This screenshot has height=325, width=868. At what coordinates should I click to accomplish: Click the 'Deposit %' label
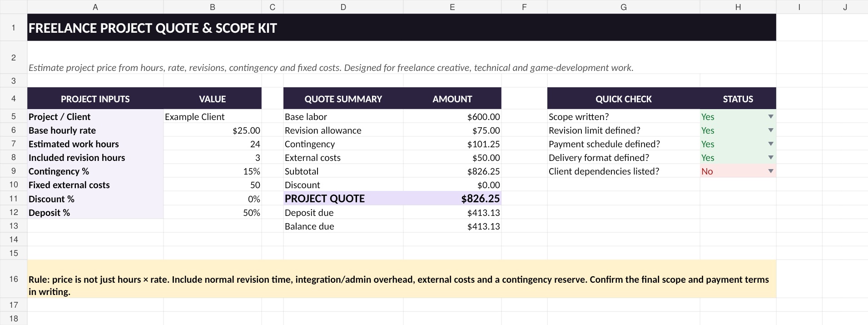49,213
